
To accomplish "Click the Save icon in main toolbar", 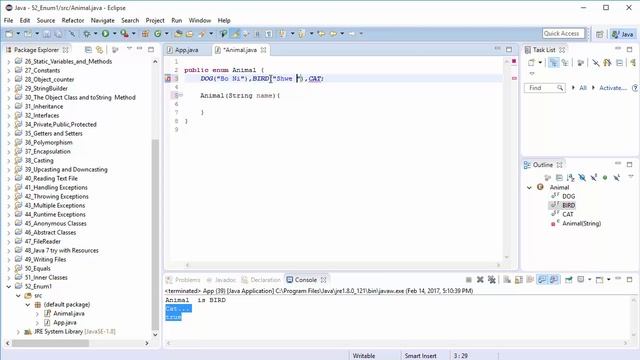I will [x=47, y=33].
